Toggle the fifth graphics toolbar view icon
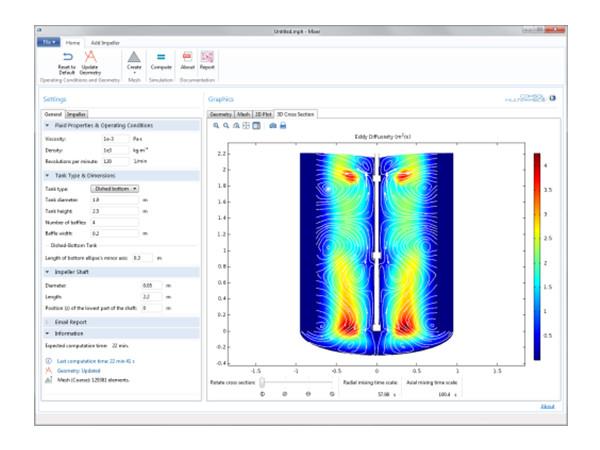This screenshot has height=450, width=600. pos(256,126)
